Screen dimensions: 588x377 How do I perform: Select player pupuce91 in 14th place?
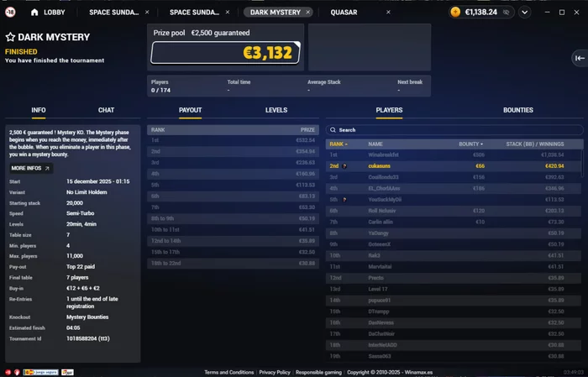[x=454, y=301]
